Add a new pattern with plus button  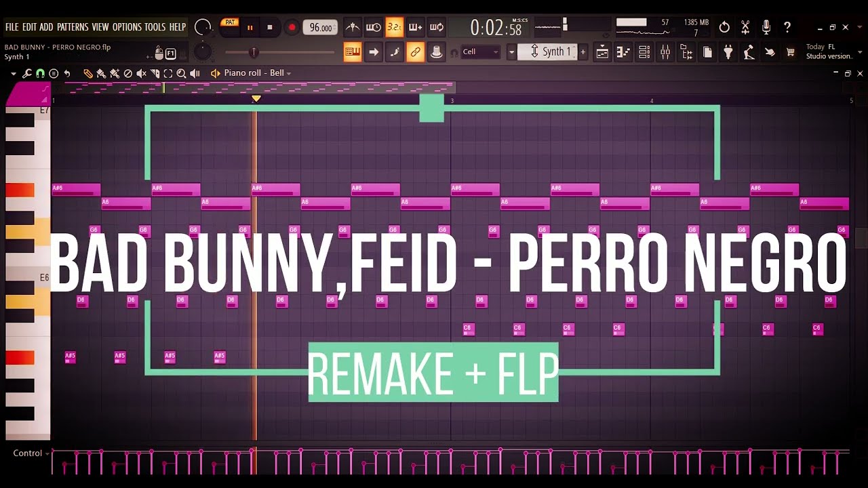[x=583, y=52]
